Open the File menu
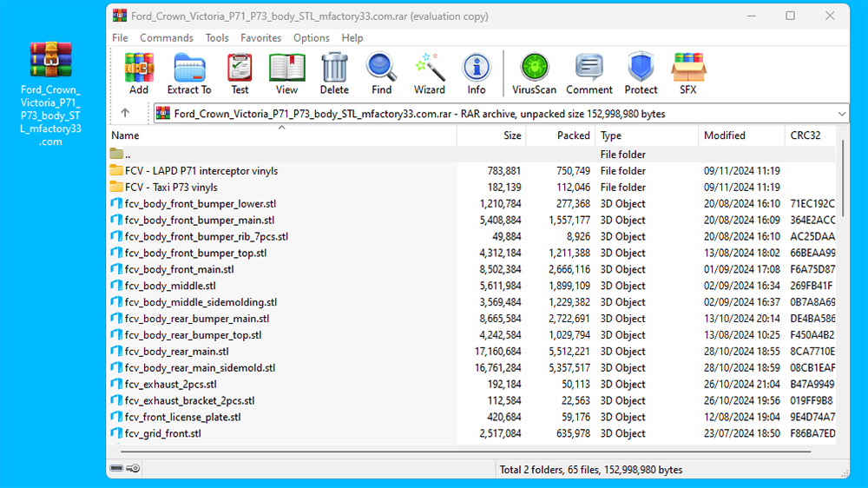 120,37
